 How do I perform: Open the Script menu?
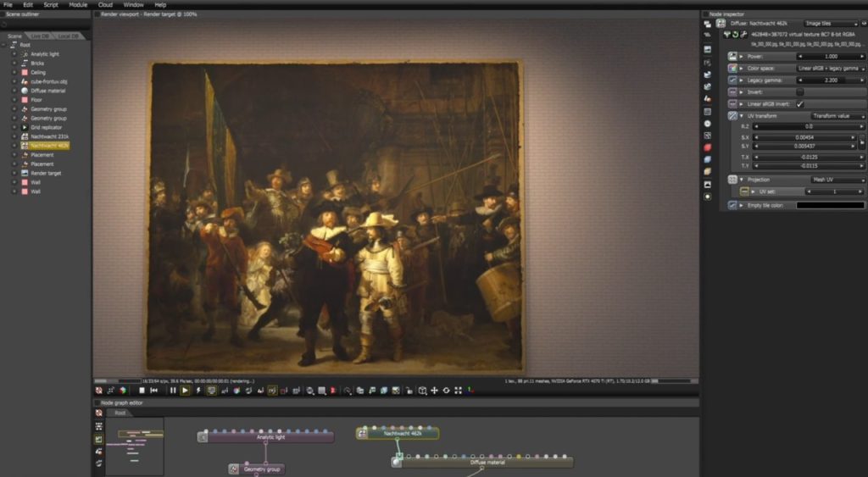coord(52,5)
